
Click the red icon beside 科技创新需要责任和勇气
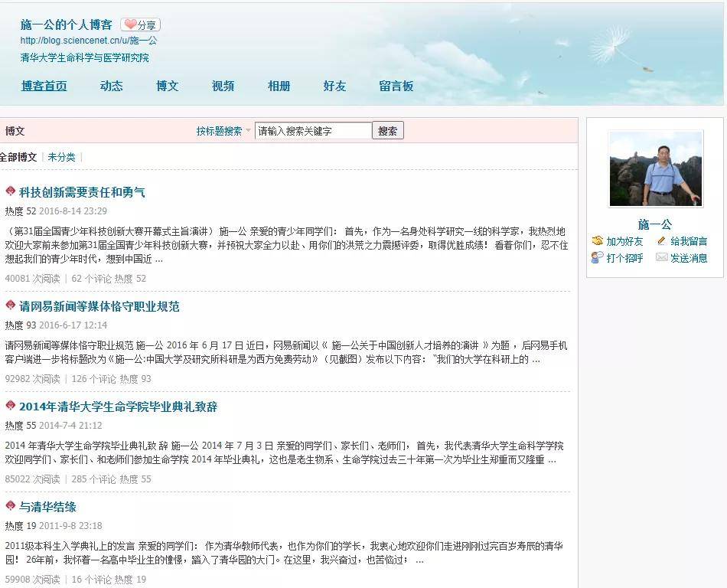point(10,191)
